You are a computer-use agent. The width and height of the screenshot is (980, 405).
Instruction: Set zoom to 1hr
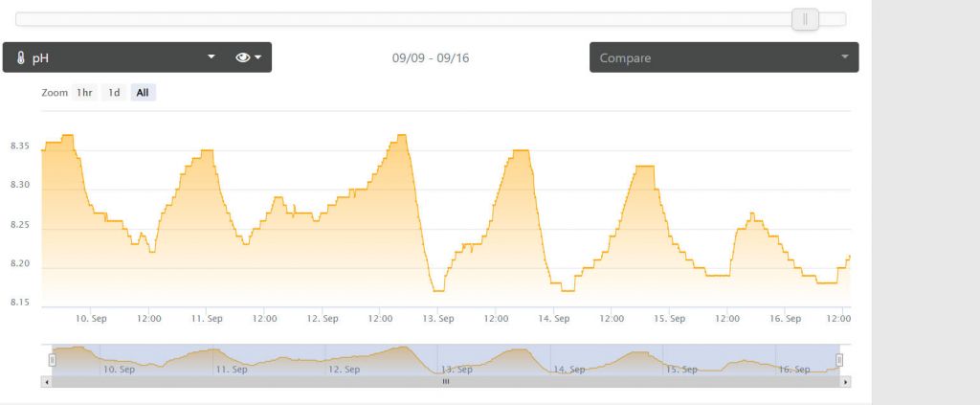pos(85,93)
